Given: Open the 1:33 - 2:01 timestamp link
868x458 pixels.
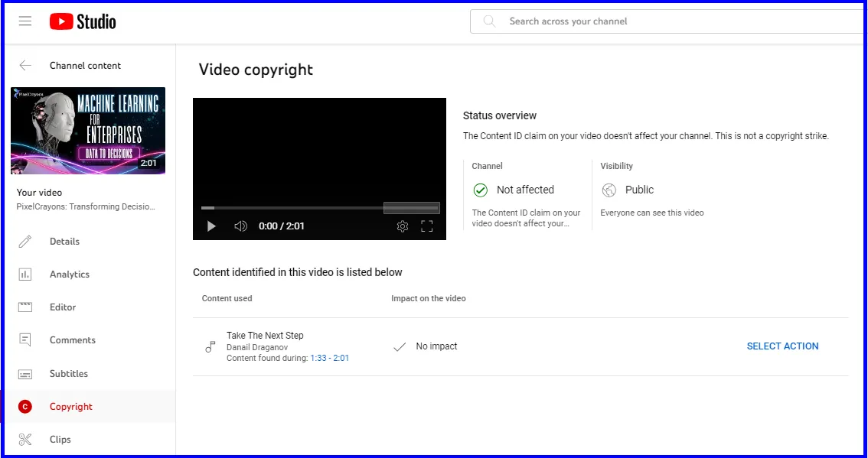Looking at the screenshot, I should click(330, 357).
